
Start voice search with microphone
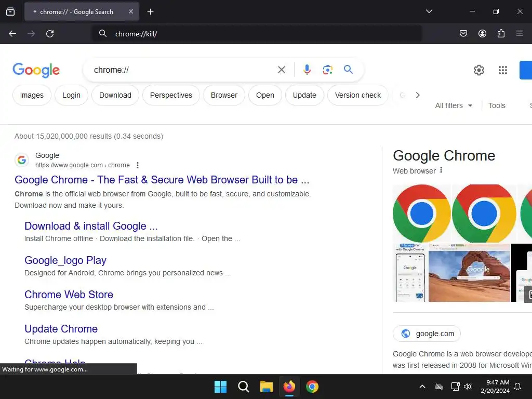tap(307, 70)
